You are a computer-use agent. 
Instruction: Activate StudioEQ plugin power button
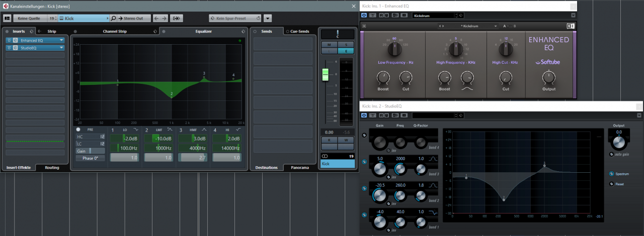[364, 115]
